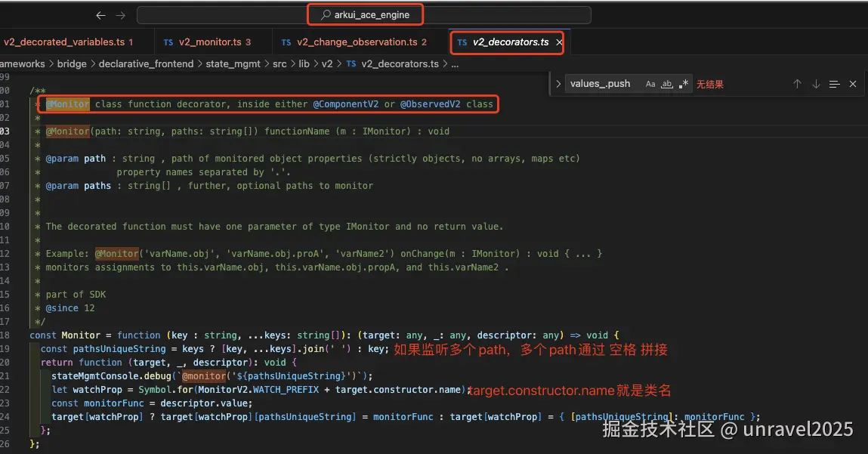Open the bridge breadcrumb folder

pos(72,63)
